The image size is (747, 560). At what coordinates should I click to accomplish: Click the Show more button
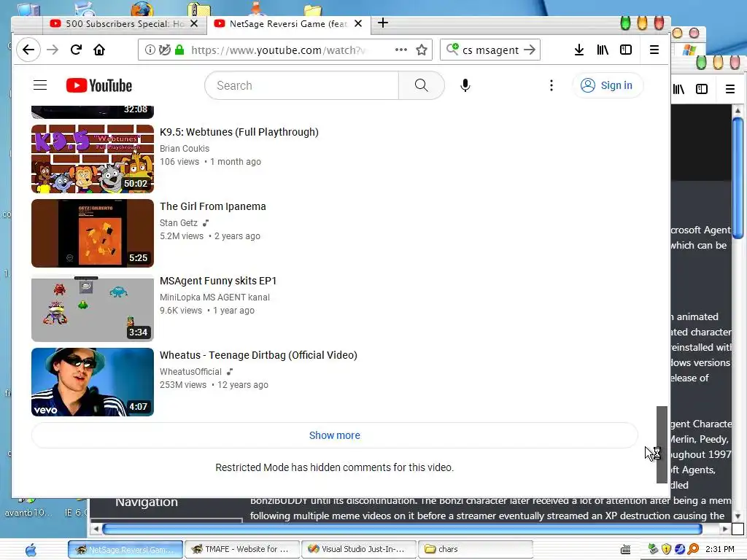pos(334,435)
